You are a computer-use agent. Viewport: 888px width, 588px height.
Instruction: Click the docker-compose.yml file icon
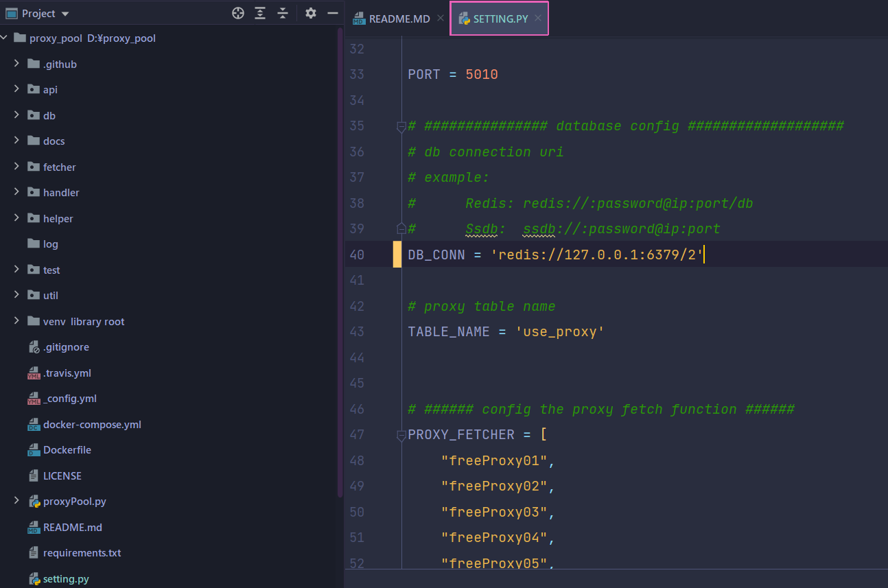tap(34, 425)
